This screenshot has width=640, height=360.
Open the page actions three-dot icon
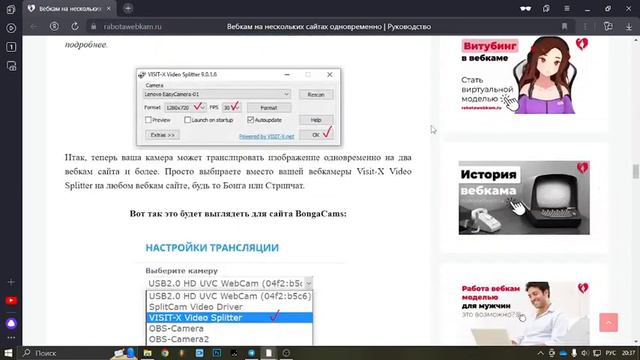coord(585,27)
